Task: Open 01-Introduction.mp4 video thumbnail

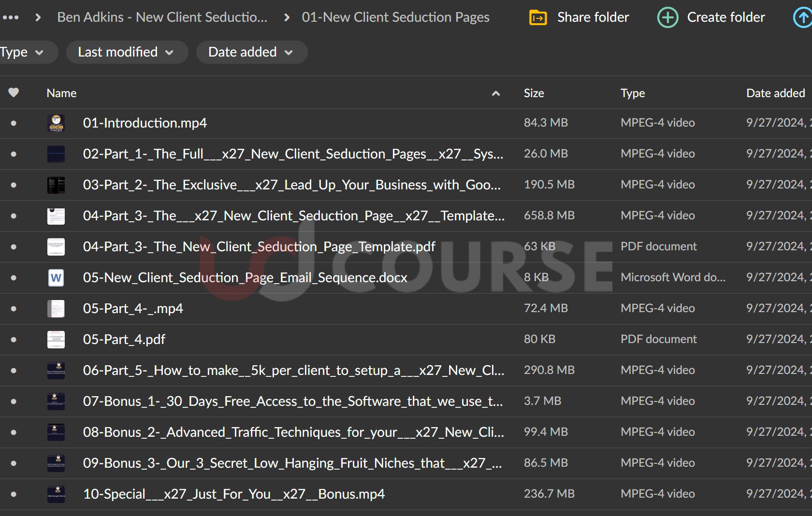Action: 56,123
